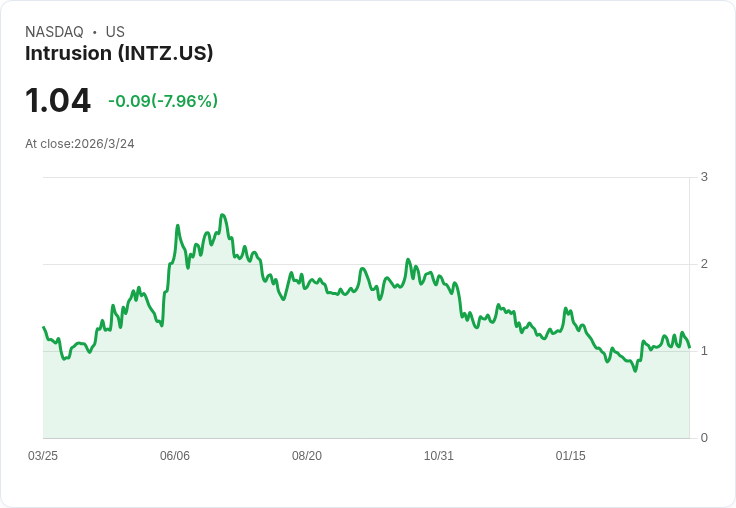Click the y-axis value 1
Viewport: 736px width, 508px height.
pos(704,351)
